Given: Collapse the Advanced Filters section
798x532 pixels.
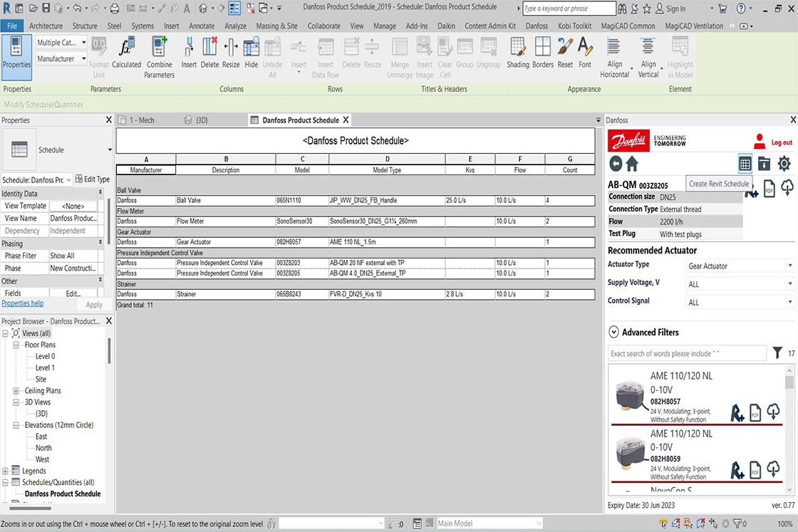Looking at the screenshot, I should coord(613,332).
